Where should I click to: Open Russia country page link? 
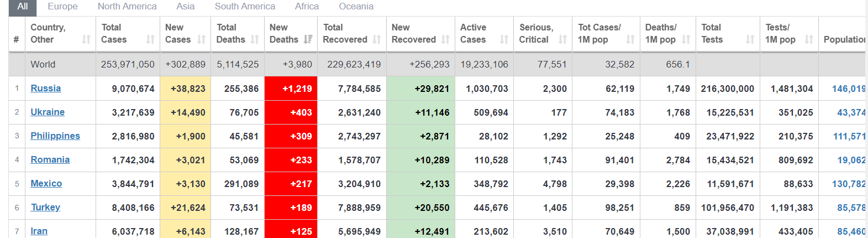coord(45,89)
